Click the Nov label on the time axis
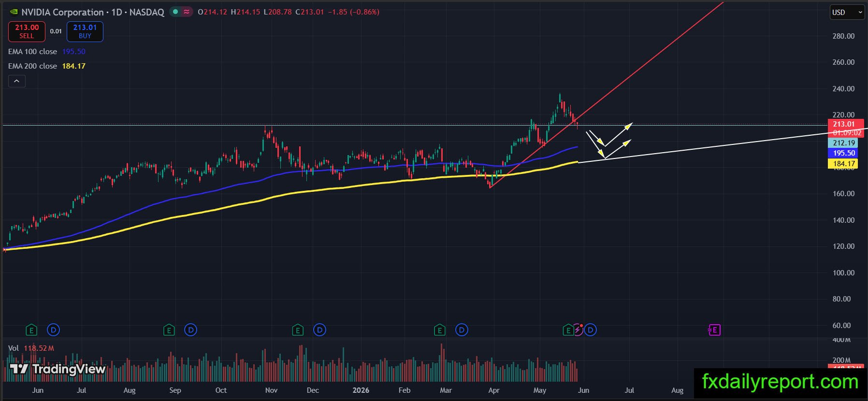The height and width of the screenshot is (401, 868). coord(272,390)
